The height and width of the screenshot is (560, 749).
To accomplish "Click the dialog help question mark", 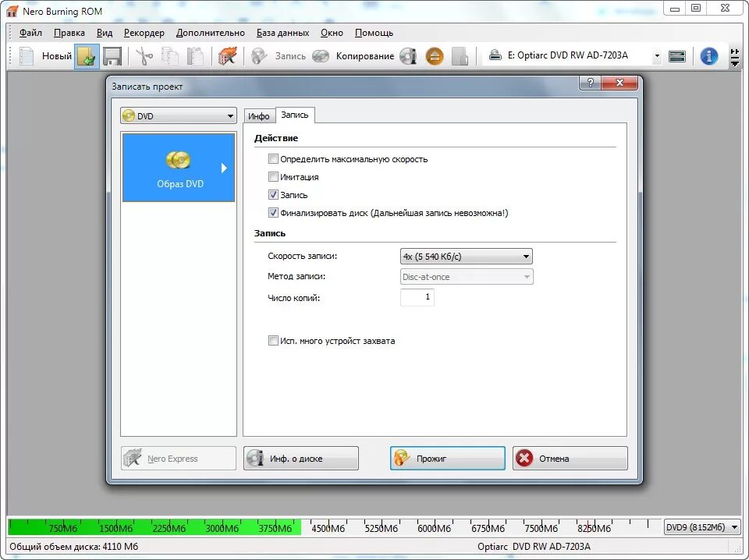I will pos(591,83).
